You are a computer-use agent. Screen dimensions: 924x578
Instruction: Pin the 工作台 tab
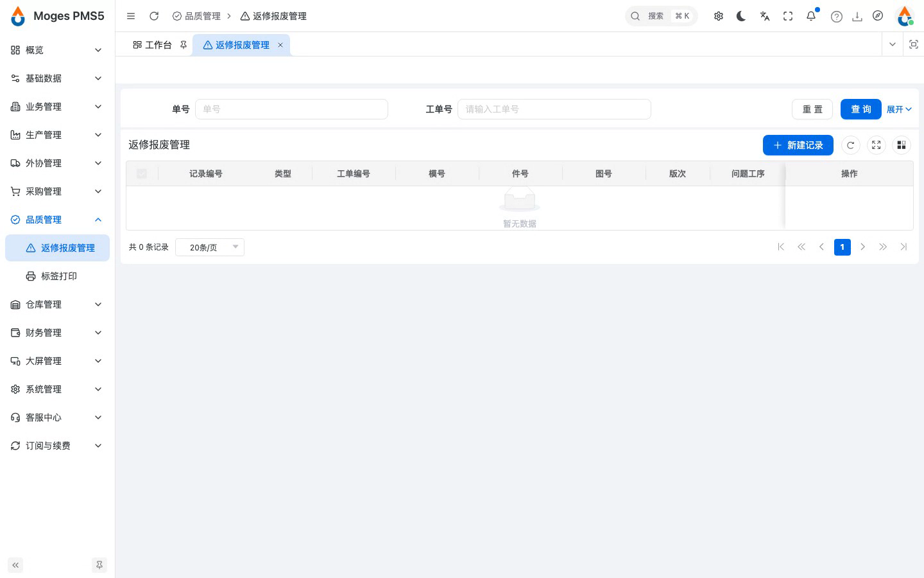click(x=184, y=45)
